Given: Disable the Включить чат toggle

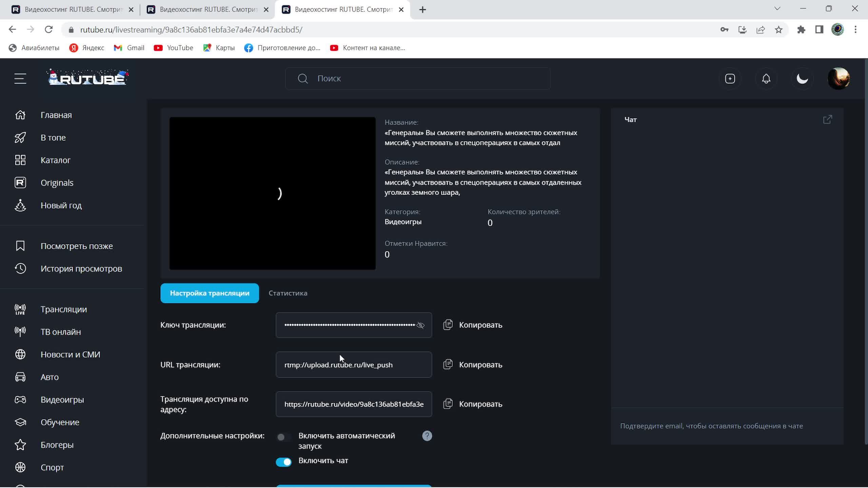Looking at the screenshot, I should pos(283,462).
